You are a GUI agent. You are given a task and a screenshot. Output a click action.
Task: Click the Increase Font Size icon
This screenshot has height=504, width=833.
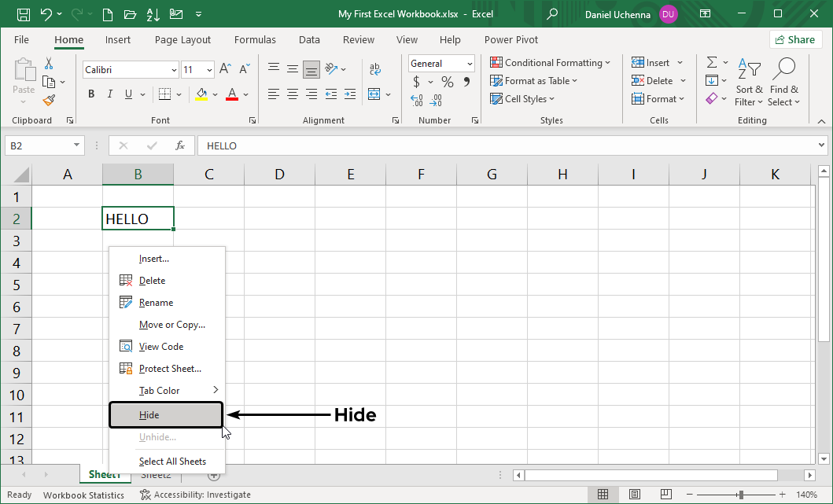coord(225,68)
